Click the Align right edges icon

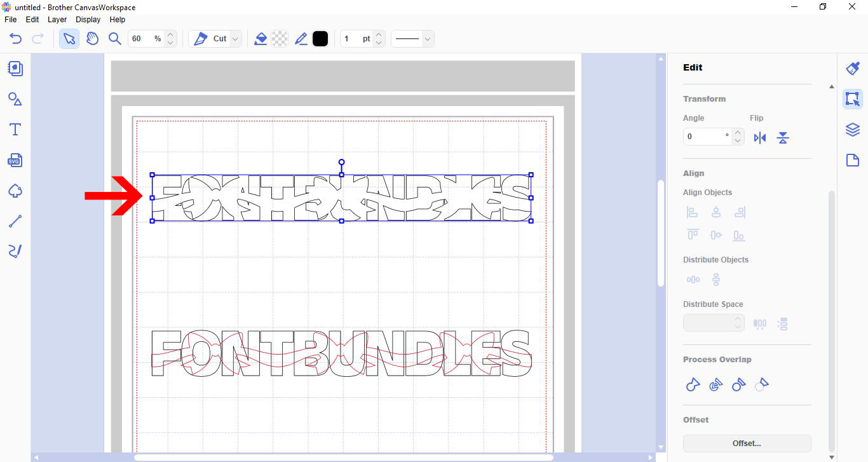[739, 212]
